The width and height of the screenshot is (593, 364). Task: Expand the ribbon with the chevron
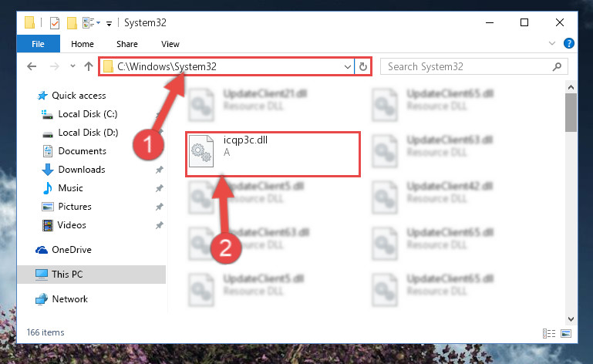552,43
